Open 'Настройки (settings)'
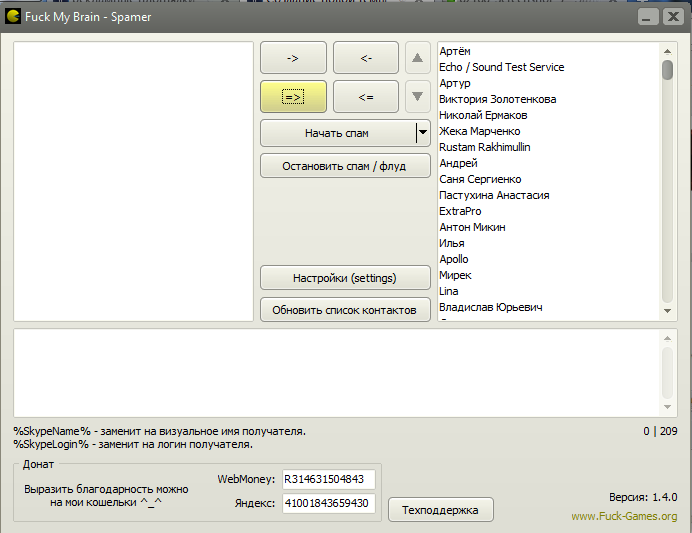The image size is (692, 533). point(345,278)
